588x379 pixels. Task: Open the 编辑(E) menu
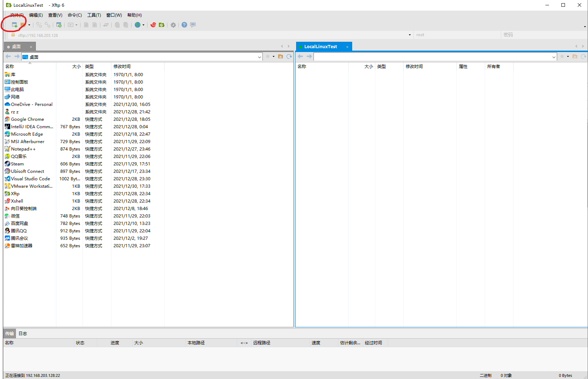pyautogui.click(x=36, y=15)
